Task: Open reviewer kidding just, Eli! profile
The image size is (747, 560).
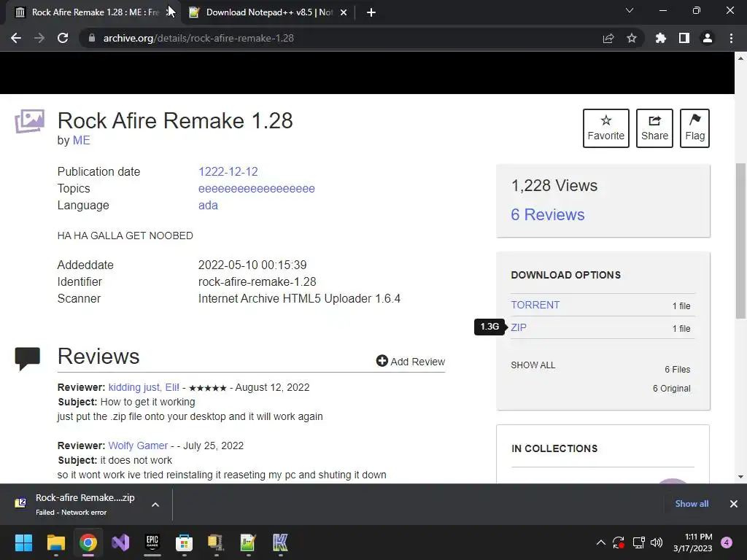Action: [144, 388]
